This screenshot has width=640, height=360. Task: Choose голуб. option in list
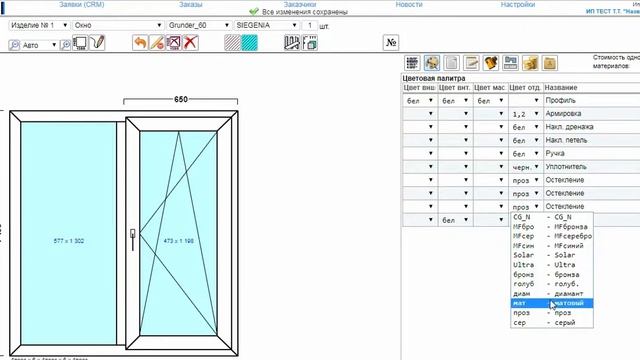(552, 284)
